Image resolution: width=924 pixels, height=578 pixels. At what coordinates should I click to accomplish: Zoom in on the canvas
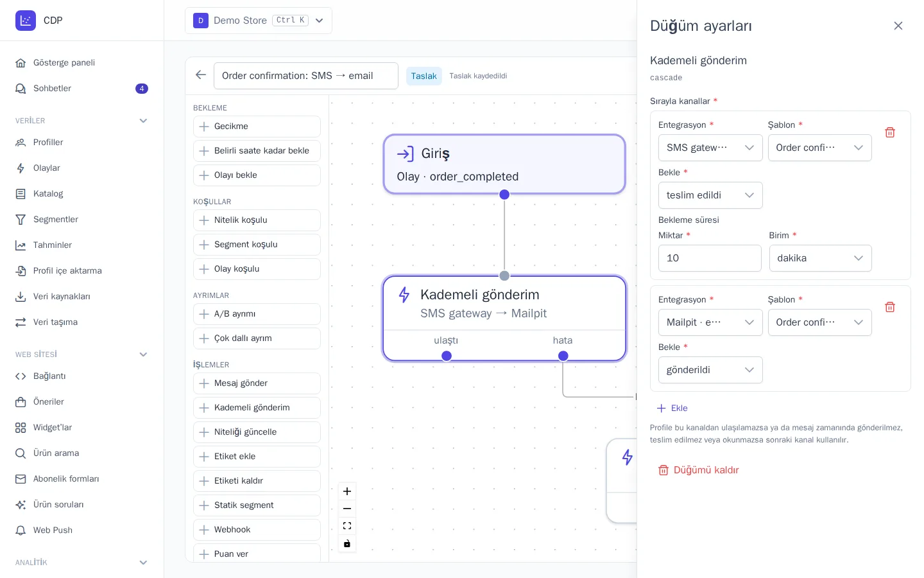point(347,491)
